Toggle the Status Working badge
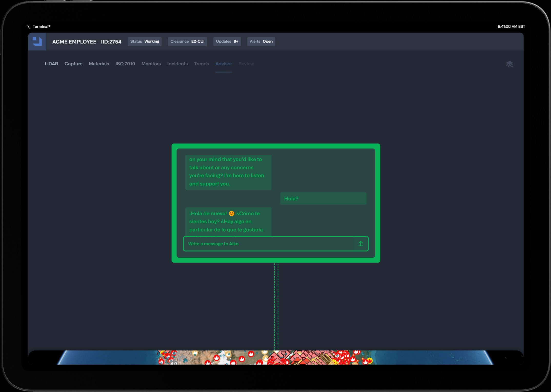 pyautogui.click(x=145, y=42)
